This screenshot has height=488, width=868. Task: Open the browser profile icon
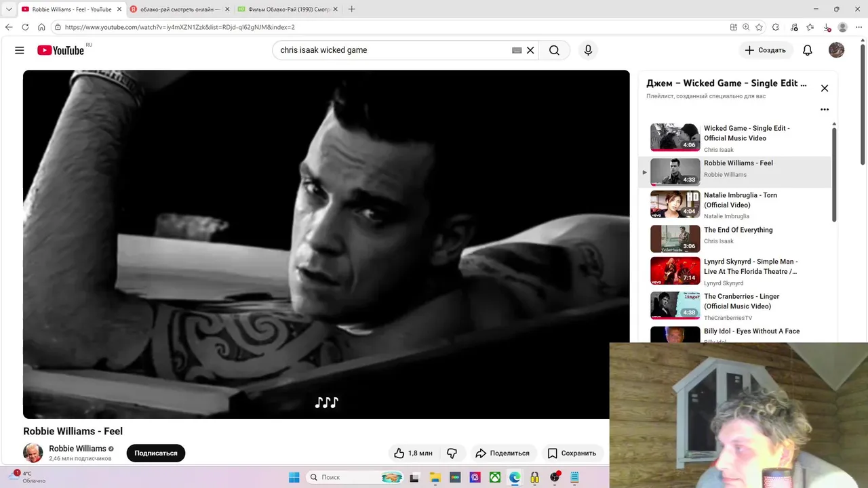point(843,27)
